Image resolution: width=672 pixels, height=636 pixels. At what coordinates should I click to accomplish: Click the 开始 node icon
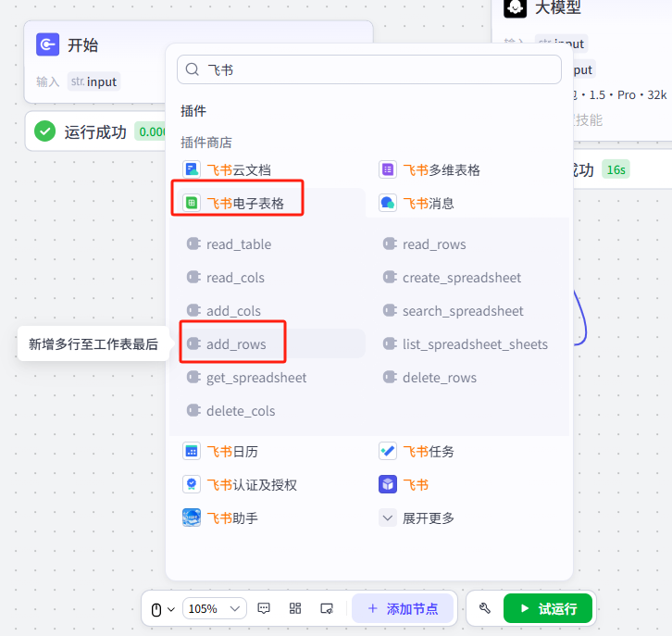tap(47, 44)
